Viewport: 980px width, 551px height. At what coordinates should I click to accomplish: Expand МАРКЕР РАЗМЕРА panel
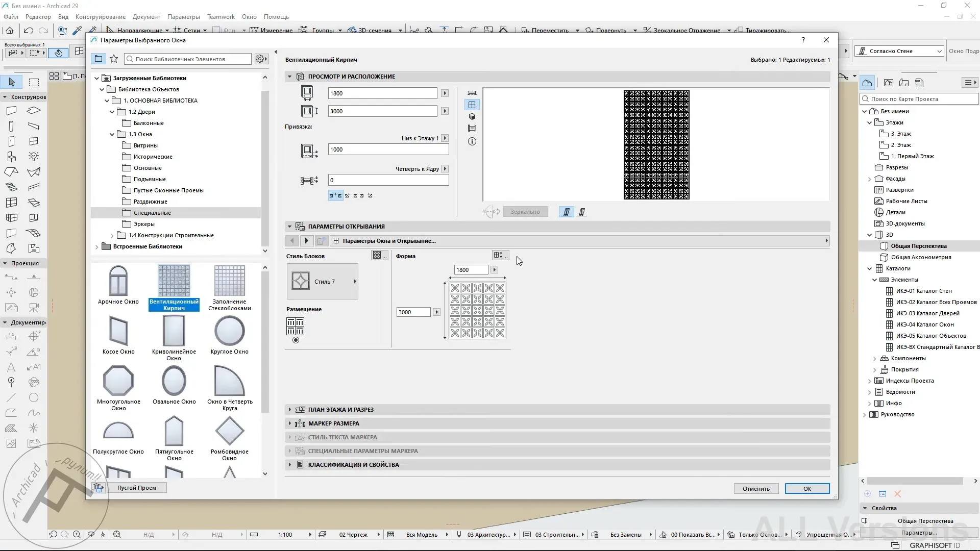[557, 423]
